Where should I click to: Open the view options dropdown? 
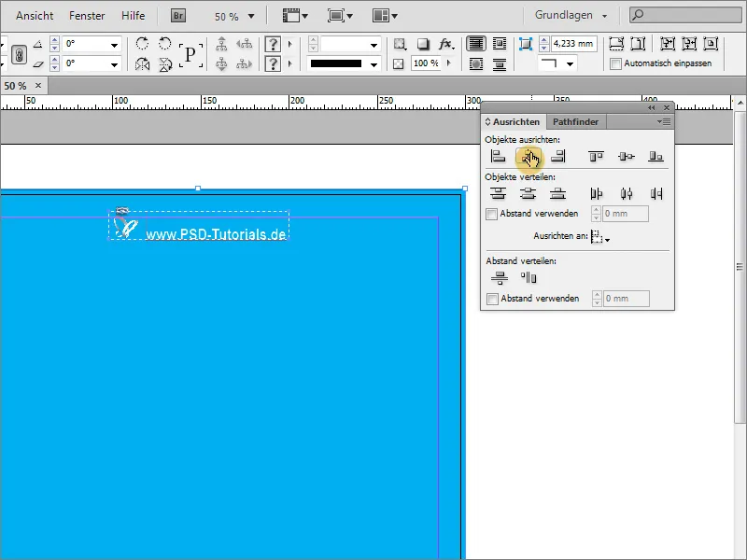tap(295, 16)
